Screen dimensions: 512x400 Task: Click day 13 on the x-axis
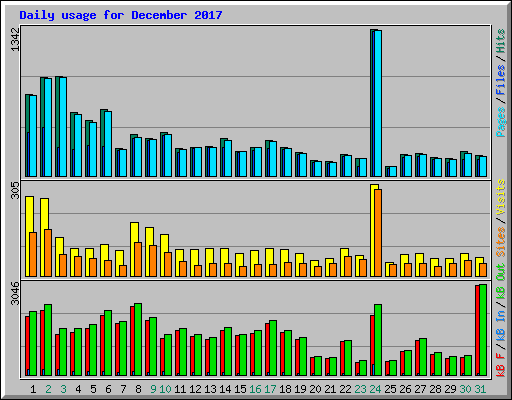tap(210, 389)
